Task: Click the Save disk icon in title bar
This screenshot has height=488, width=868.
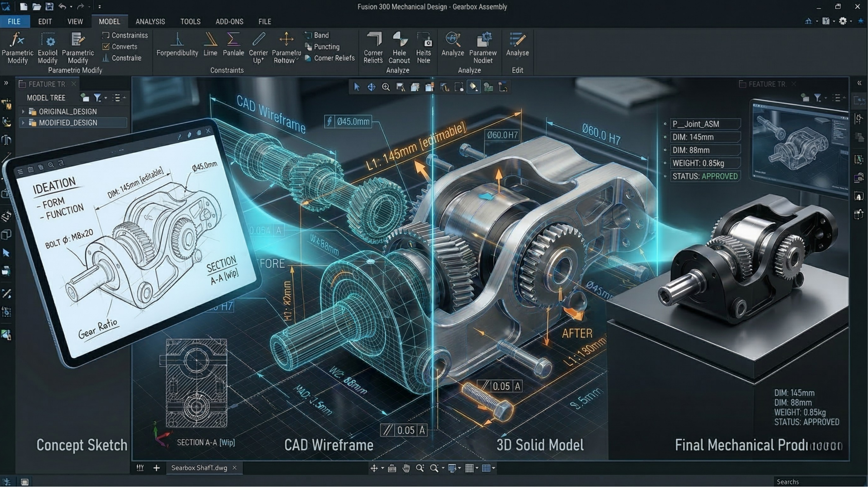Action: point(50,6)
